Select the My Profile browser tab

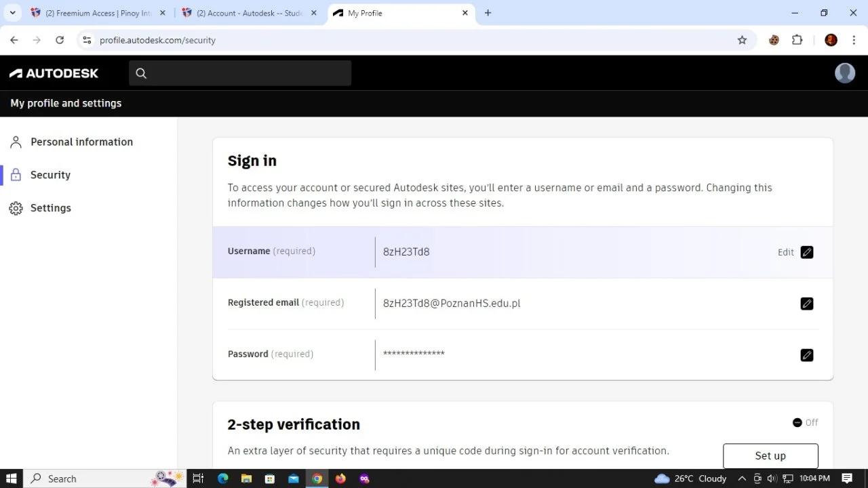click(400, 13)
